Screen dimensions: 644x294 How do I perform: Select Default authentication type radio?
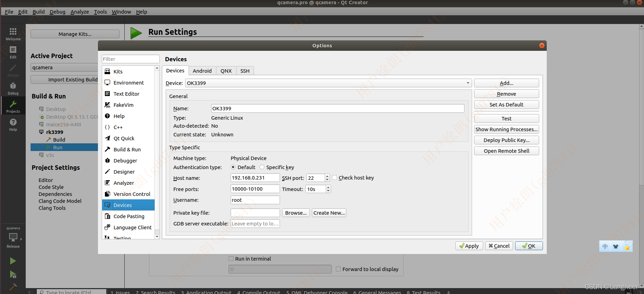click(233, 167)
